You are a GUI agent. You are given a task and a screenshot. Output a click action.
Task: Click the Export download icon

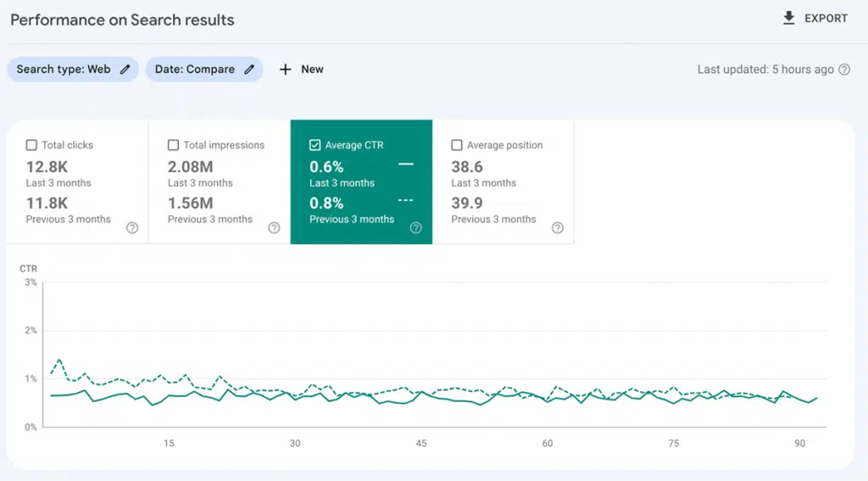(789, 19)
